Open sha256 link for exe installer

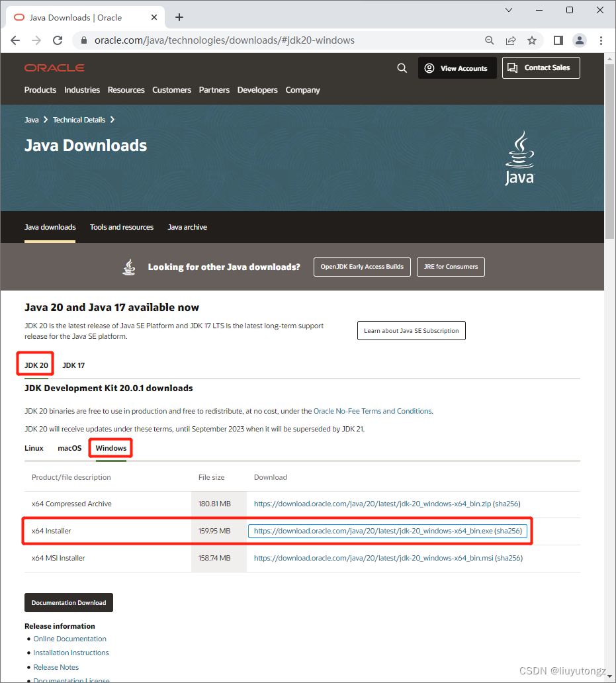pos(509,531)
